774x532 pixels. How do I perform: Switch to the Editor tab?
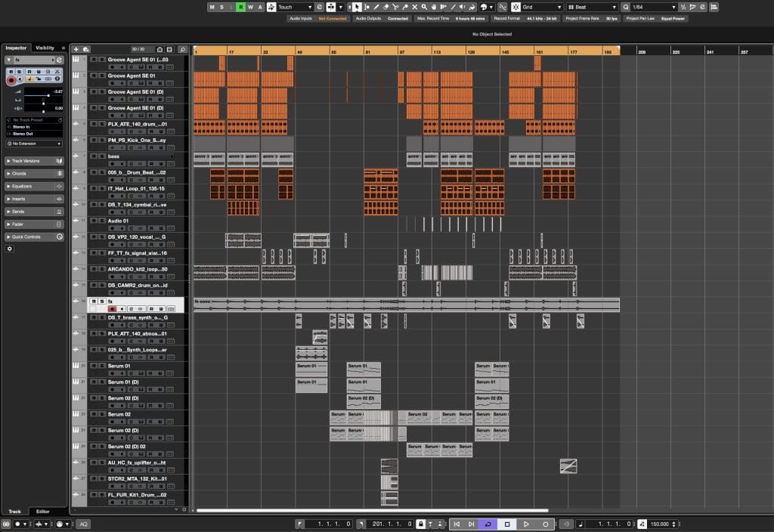[x=43, y=512]
